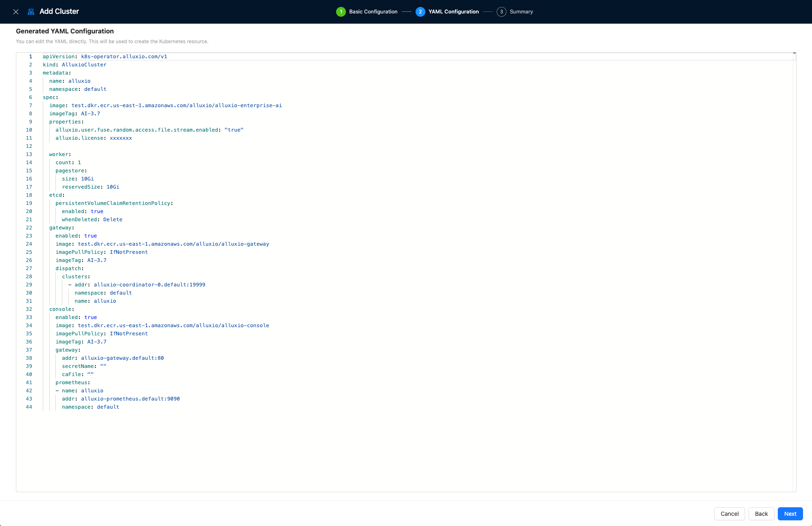
Task: Go to Basic Configuration step
Action: [x=373, y=12]
